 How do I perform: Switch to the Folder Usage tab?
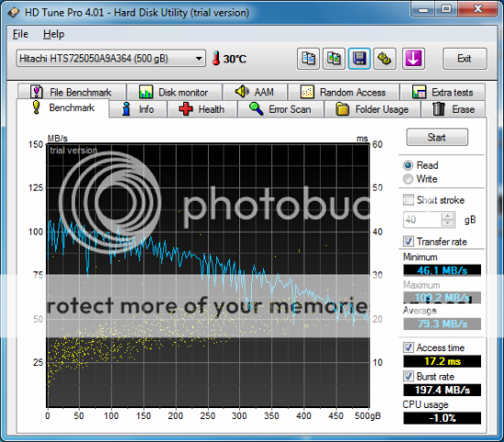372,109
